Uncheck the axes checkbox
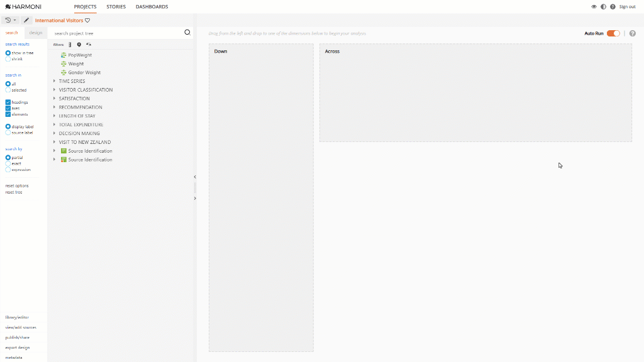644x362 pixels. point(8,108)
